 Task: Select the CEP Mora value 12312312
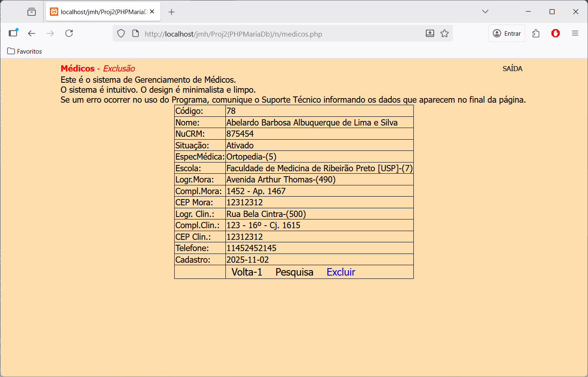click(319, 202)
